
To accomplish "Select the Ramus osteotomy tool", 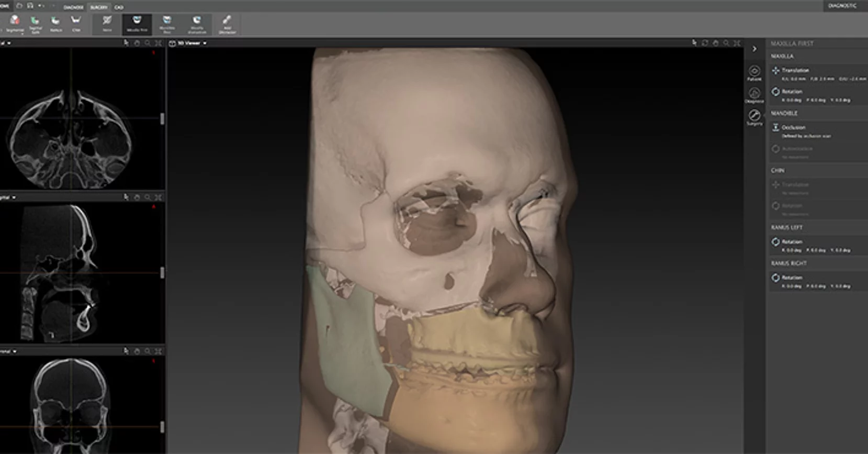I will (x=55, y=24).
